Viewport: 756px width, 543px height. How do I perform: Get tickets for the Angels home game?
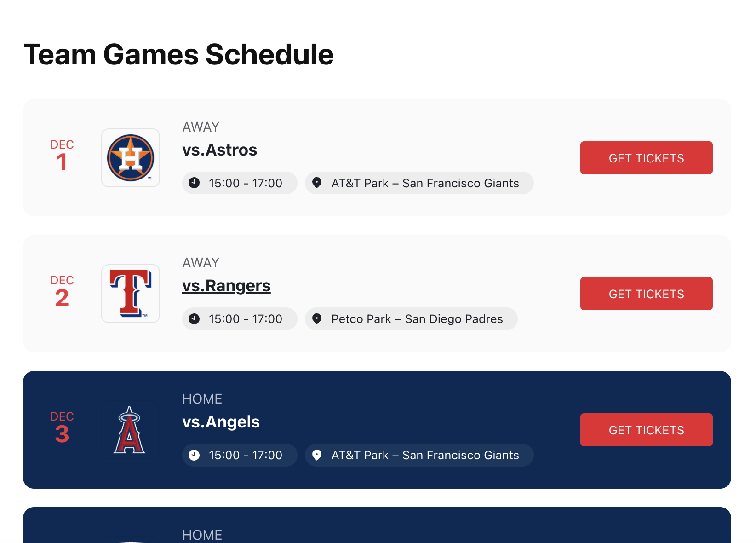coord(646,430)
